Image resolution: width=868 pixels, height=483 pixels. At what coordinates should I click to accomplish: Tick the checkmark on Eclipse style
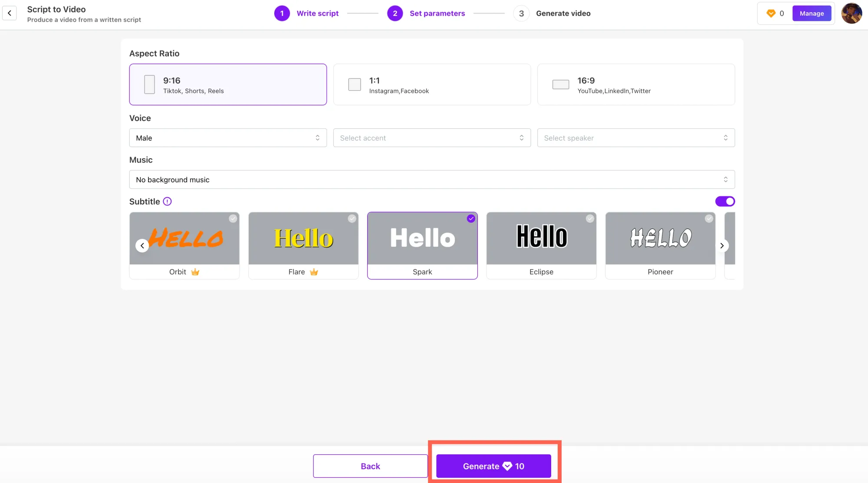point(590,219)
